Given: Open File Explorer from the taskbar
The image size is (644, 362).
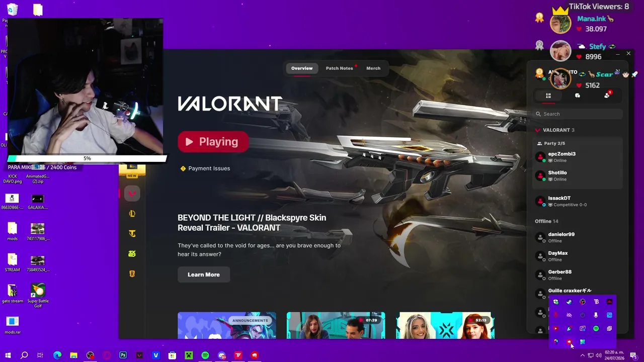Looking at the screenshot, I should [73, 355].
